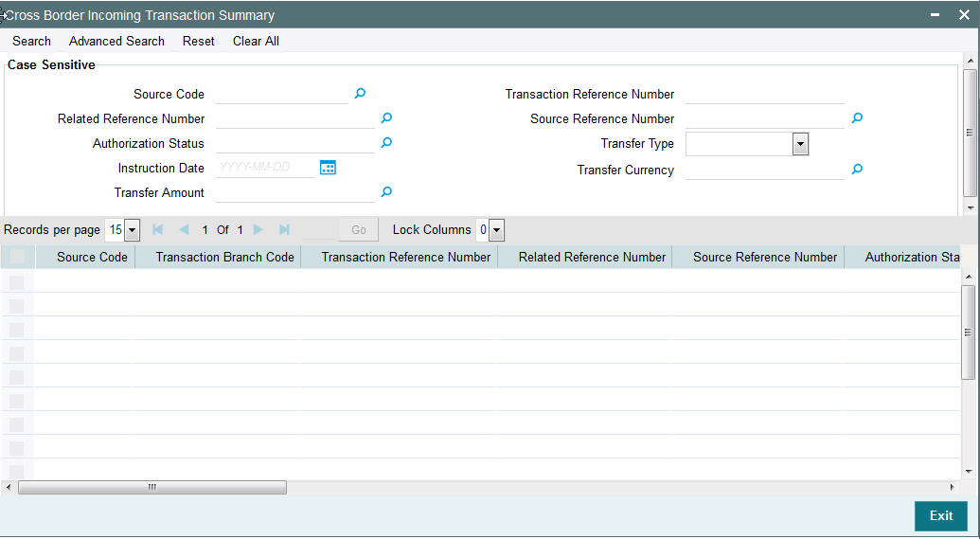The width and height of the screenshot is (980, 539).
Task: Click up arrow of search panel scrollbar
Action: pos(970,61)
